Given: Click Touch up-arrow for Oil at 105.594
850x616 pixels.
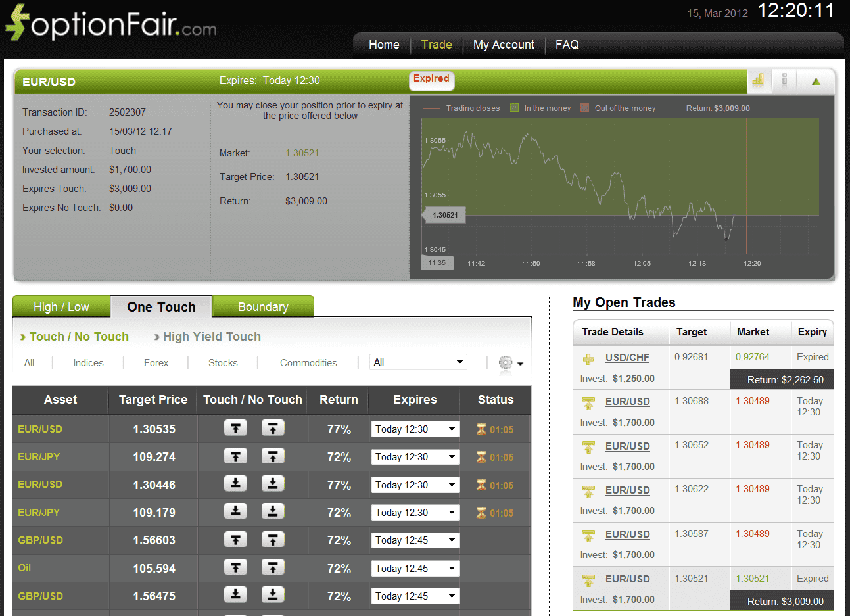Looking at the screenshot, I should [x=235, y=568].
